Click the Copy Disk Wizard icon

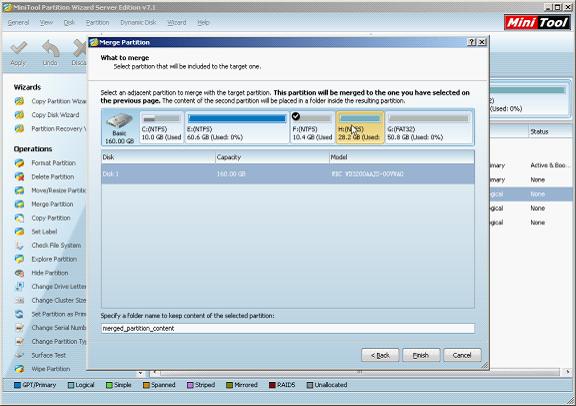(19, 115)
